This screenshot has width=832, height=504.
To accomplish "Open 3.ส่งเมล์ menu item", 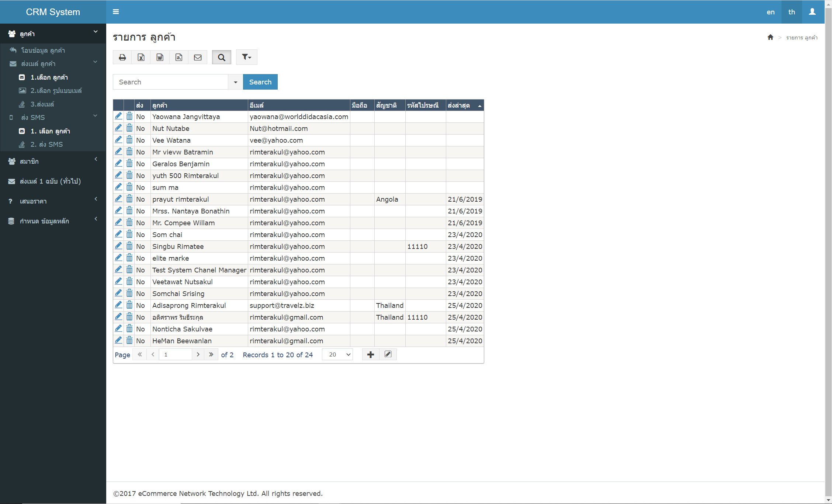I will (x=53, y=104).
